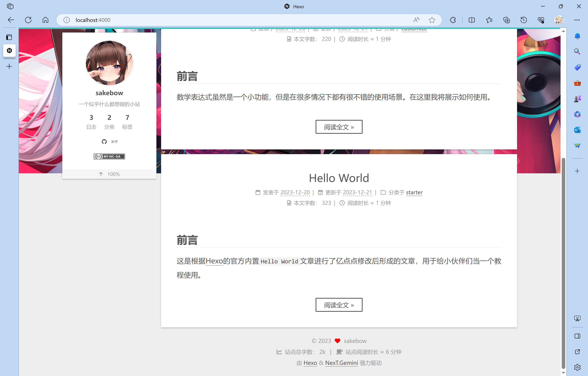Click the Drop icon in the Edge sidebar
This screenshot has height=376, width=588.
[577, 146]
